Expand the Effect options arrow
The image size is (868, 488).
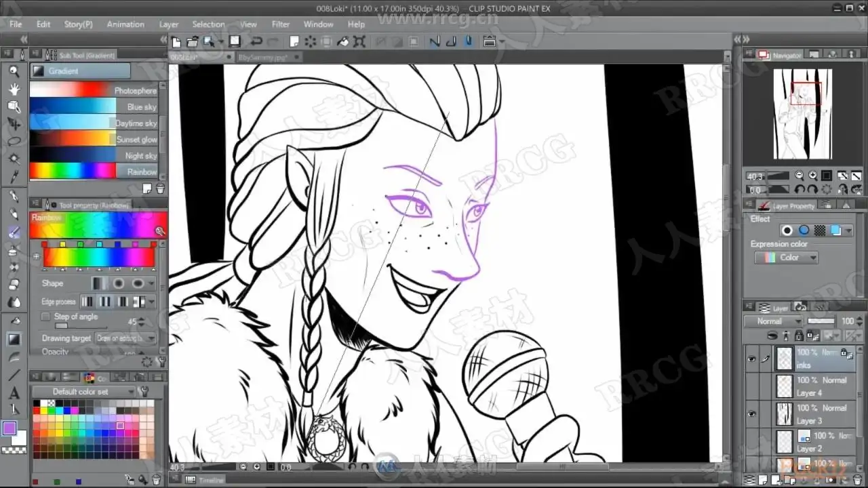click(x=849, y=231)
